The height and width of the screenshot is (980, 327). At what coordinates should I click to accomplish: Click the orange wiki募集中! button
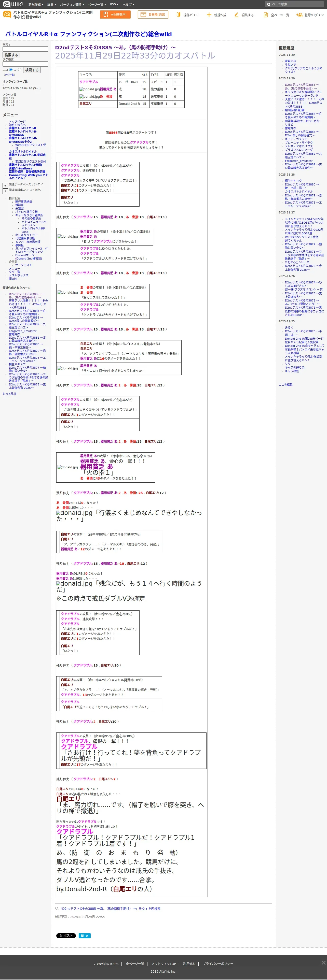coord(115,15)
